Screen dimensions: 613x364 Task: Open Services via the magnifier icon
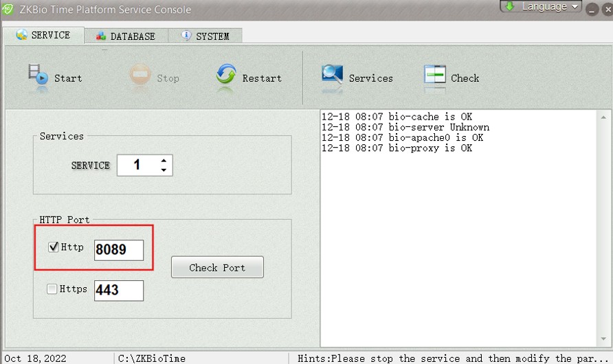pos(333,75)
